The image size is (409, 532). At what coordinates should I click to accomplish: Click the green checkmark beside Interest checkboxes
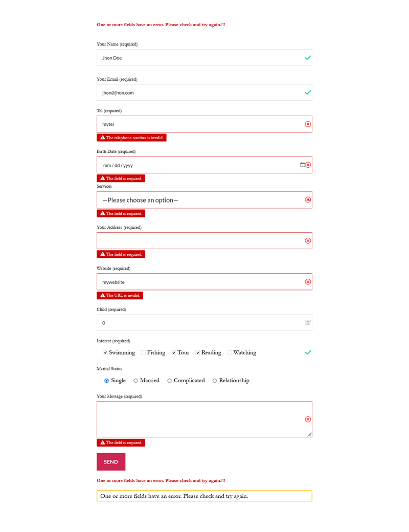(308, 352)
